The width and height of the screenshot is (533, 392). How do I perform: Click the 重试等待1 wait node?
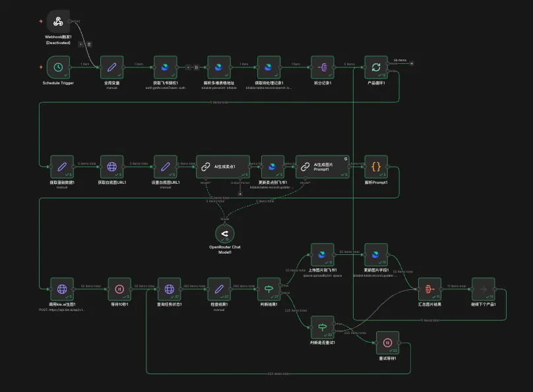387,343
